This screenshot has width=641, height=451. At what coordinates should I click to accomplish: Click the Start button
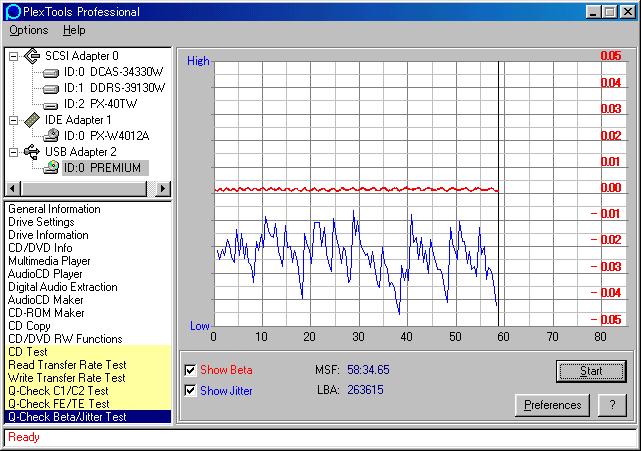pyautogui.click(x=591, y=371)
